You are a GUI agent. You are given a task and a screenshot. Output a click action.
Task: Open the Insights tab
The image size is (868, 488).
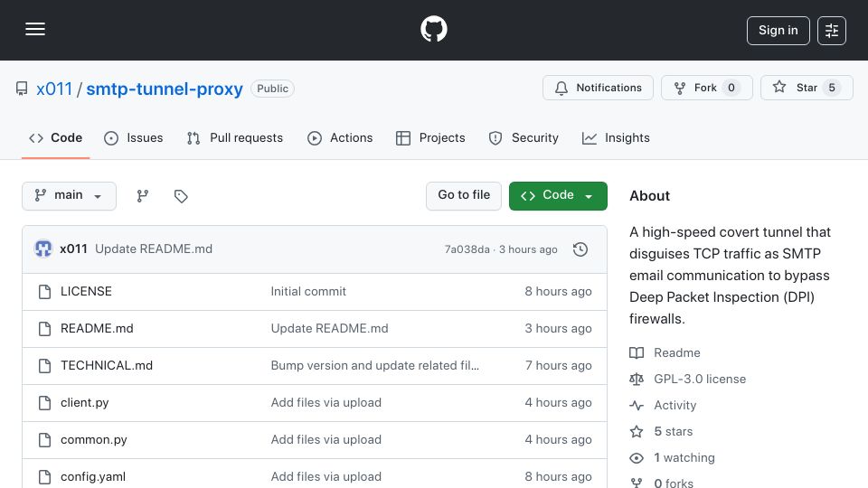(616, 137)
